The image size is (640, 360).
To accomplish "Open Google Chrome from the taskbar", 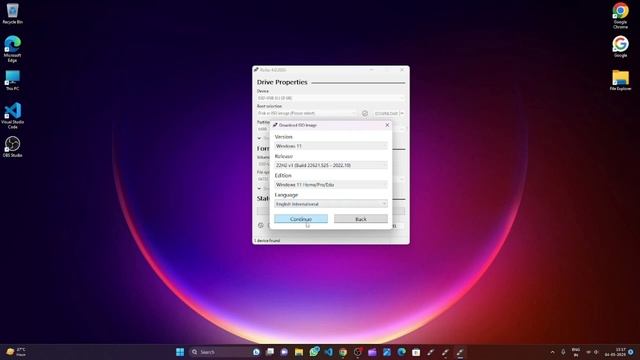I will coord(343,352).
